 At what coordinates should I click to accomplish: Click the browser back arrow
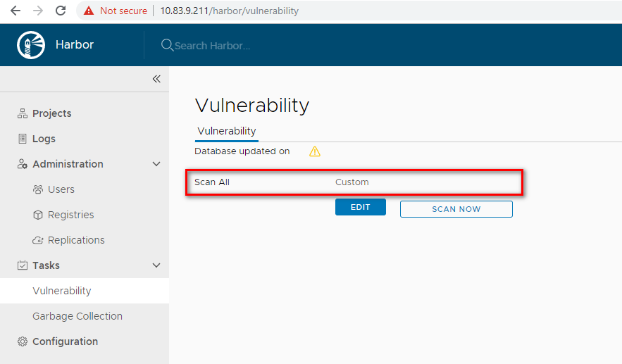click(x=15, y=11)
